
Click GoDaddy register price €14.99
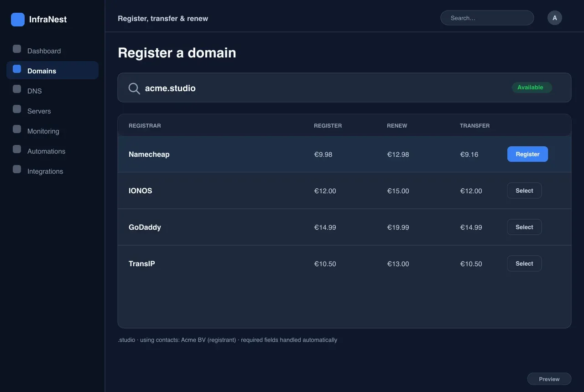[325, 227]
